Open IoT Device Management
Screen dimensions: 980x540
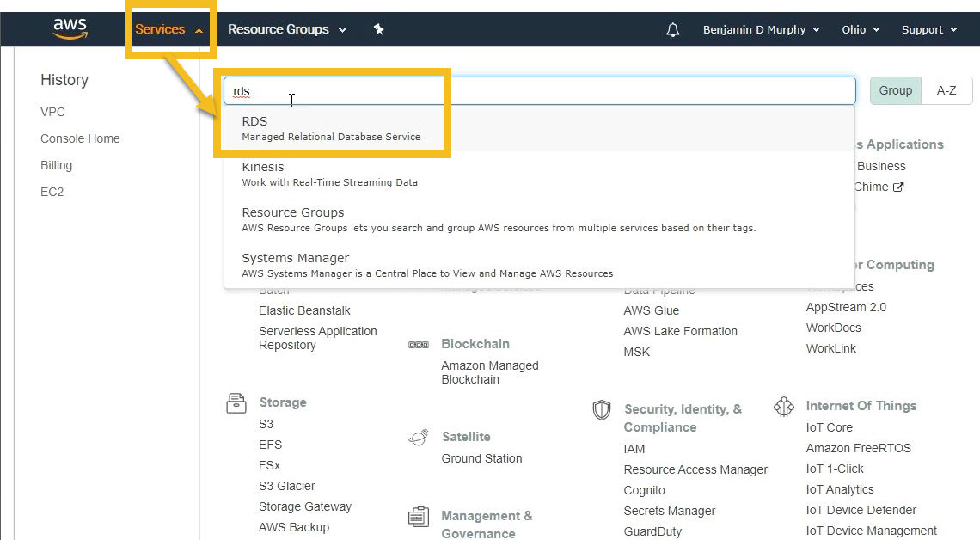[x=871, y=531]
